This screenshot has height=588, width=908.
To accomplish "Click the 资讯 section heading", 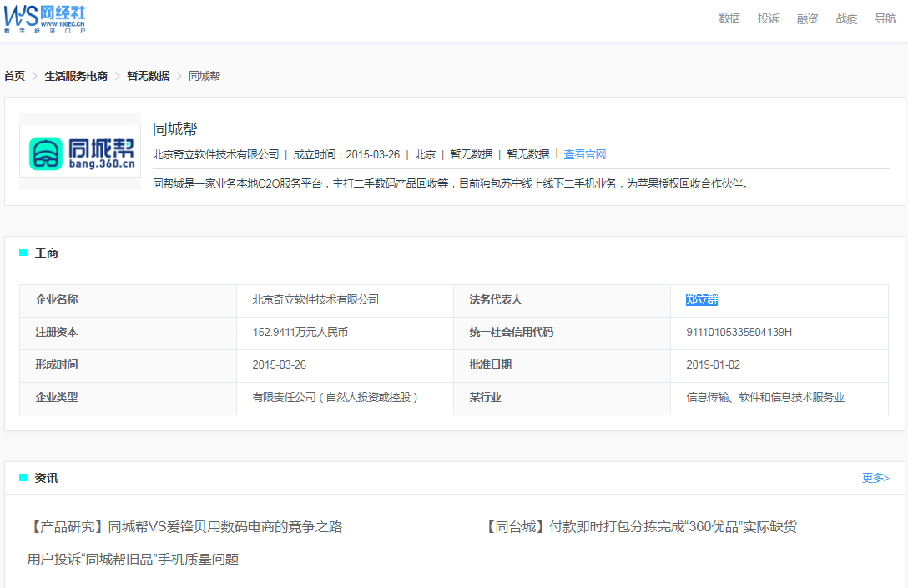I will (x=47, y=478).
